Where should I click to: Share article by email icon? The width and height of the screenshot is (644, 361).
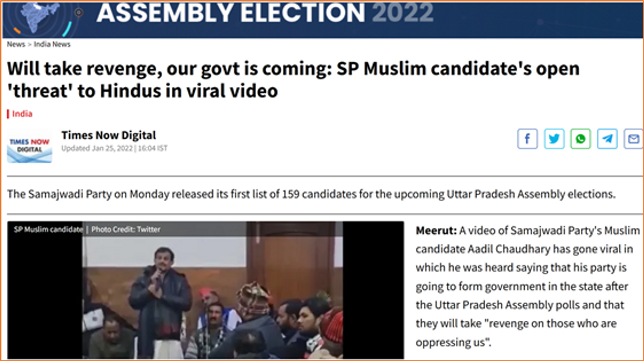(634, 139)
